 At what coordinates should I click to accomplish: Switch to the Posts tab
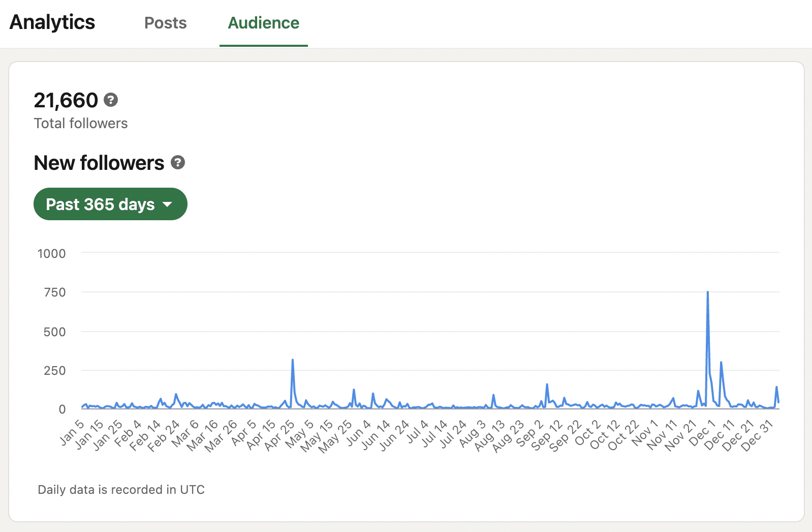click(x=165, y=23)
